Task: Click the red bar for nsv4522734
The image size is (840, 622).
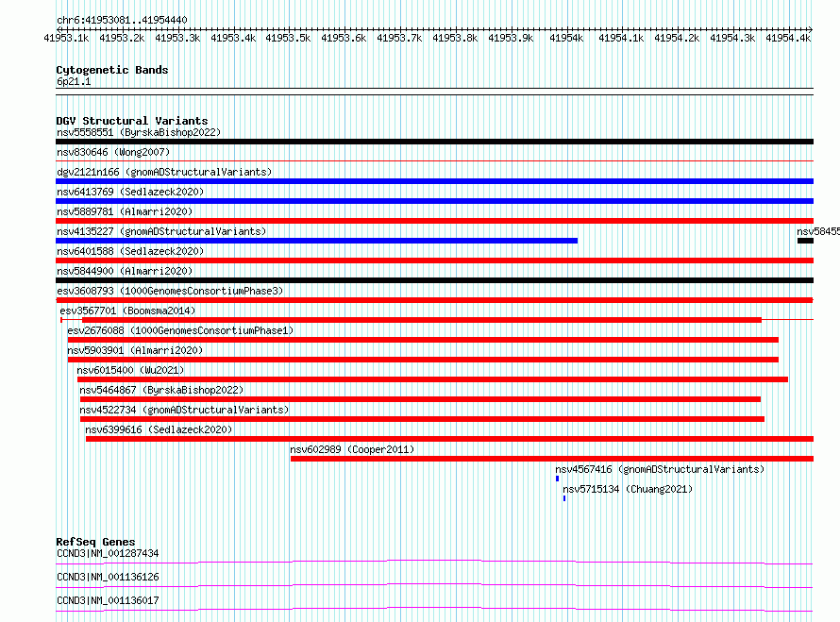Action: pos(422,419)
